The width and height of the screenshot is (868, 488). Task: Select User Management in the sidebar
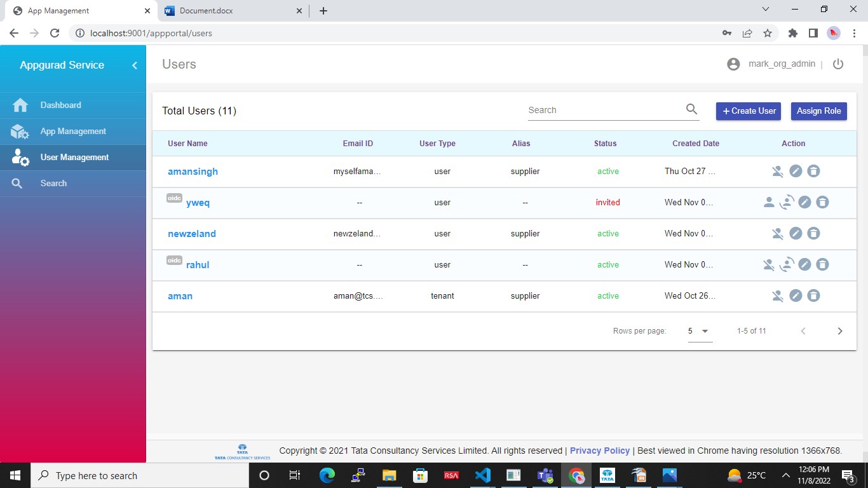73,157
